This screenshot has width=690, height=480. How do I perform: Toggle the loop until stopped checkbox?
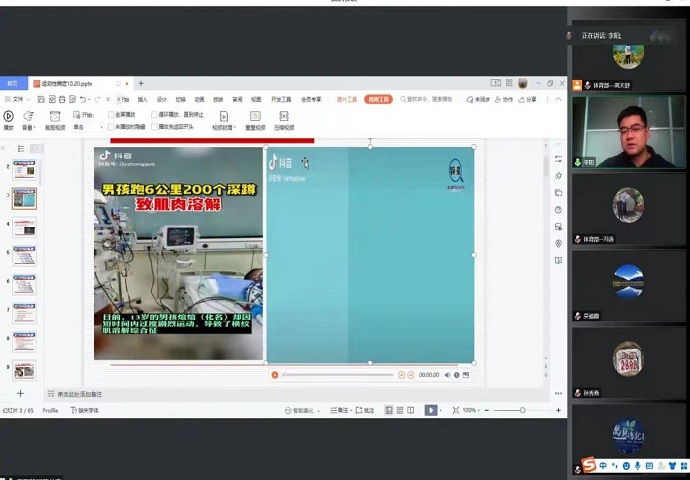click(x=153, y=115)
